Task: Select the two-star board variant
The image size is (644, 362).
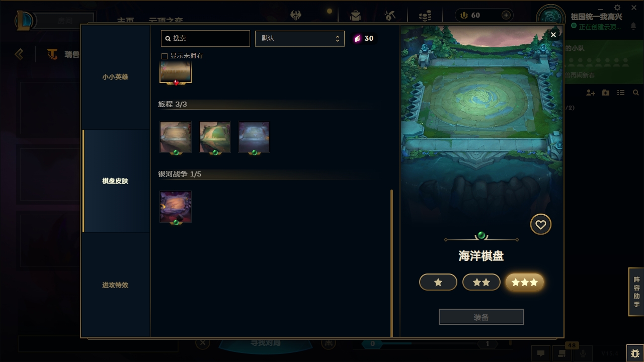Action: point(481,283)
